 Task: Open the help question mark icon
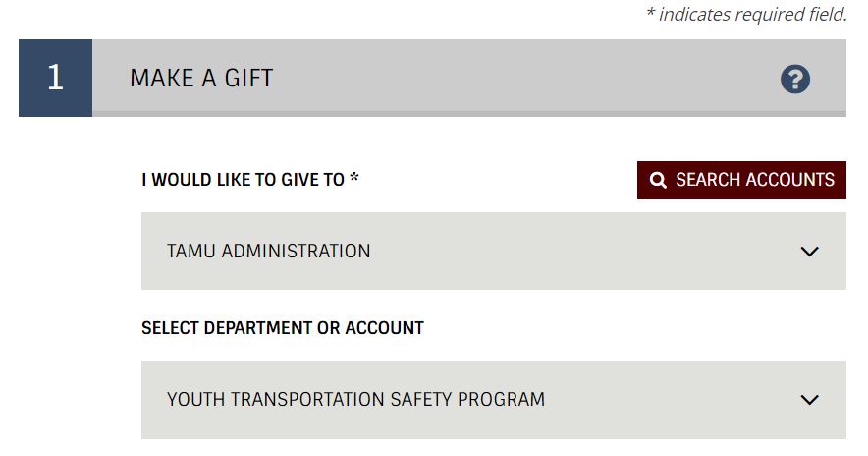pos(795,80)
